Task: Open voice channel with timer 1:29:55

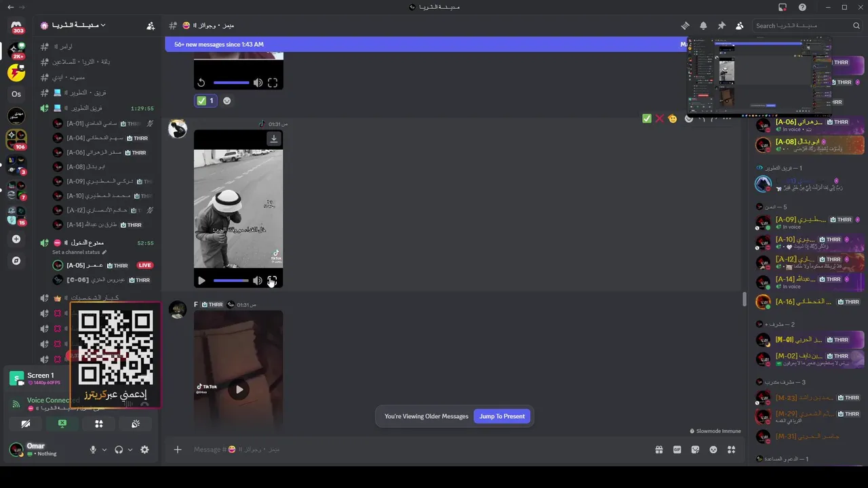Action: point(98,108)
